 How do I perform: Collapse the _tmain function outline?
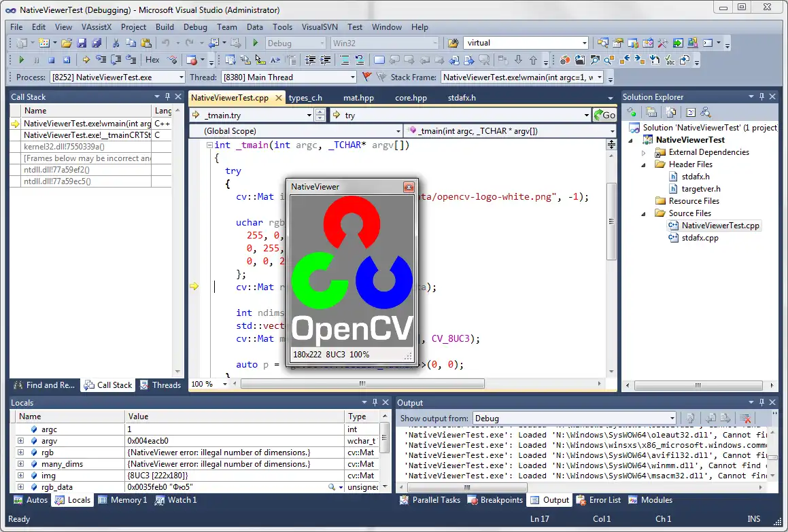point(209,145)
